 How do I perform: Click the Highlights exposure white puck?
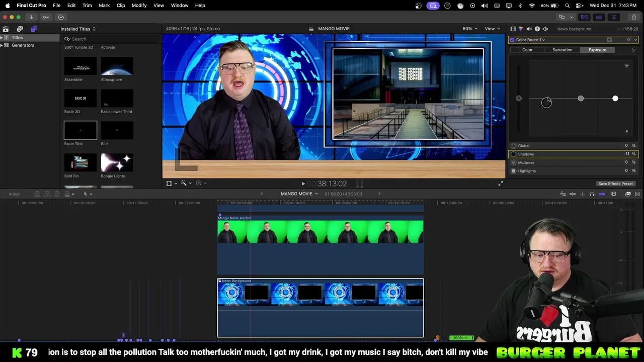615,99
